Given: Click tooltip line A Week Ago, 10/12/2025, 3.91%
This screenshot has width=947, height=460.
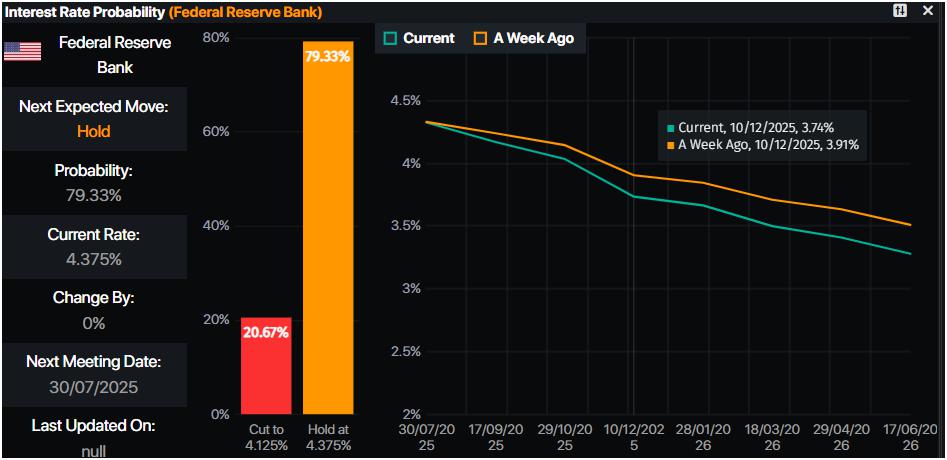Looking at the screenshot, I should [x=763, y=145].
